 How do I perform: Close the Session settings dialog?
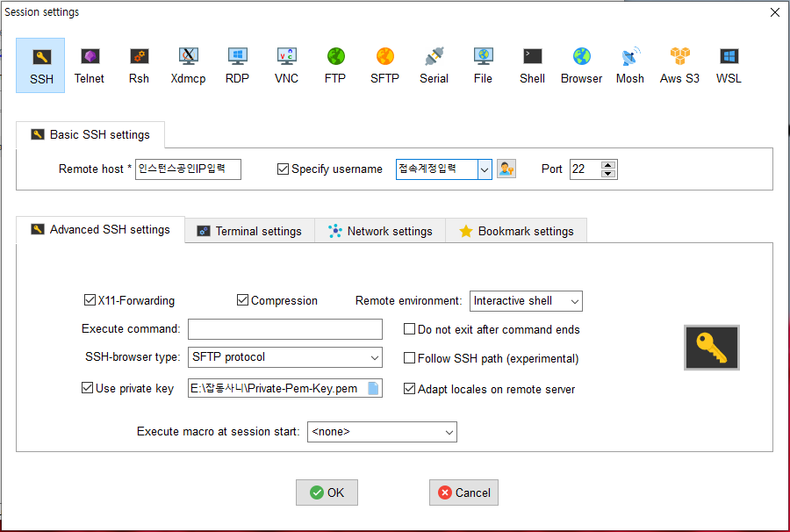coord(775,12)
